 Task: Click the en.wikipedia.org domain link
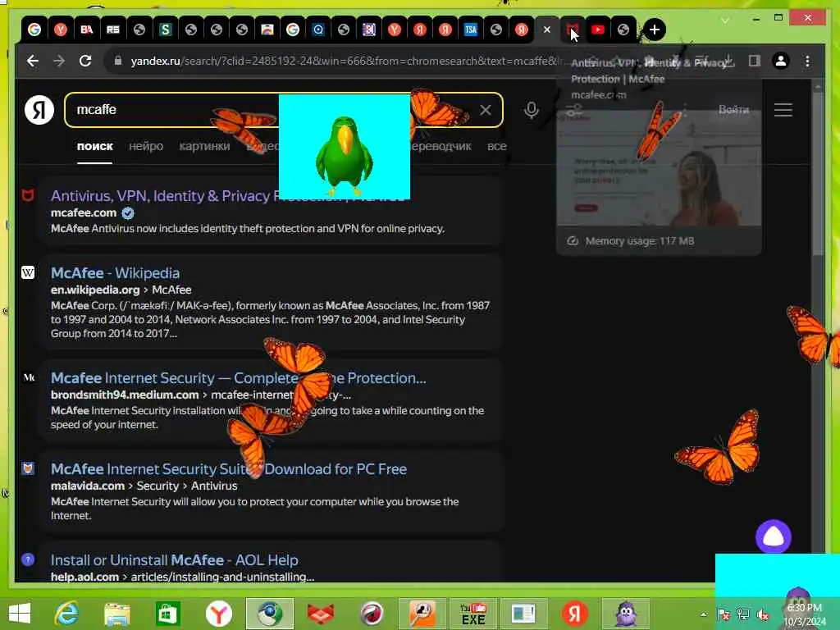tap(95, 290)
